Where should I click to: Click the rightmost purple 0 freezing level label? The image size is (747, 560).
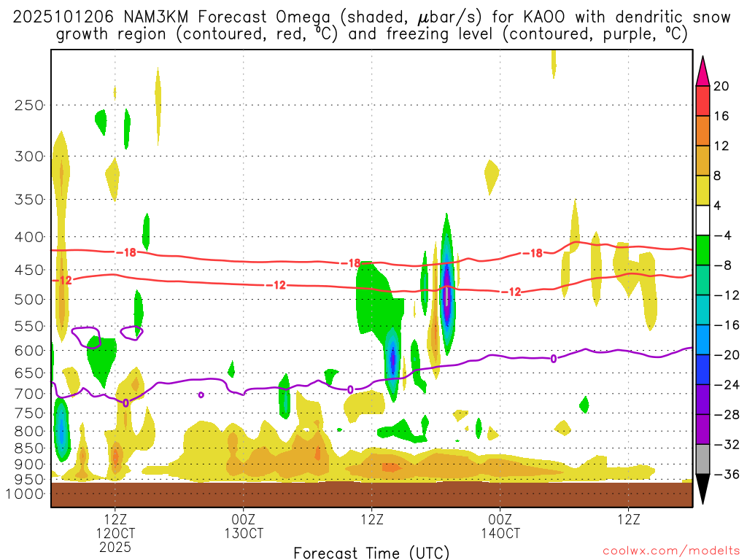click(x=553, y=359)
